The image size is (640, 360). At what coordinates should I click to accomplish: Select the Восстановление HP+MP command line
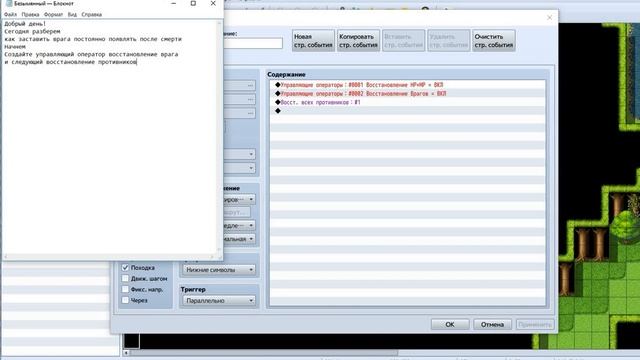pos(407,85)
